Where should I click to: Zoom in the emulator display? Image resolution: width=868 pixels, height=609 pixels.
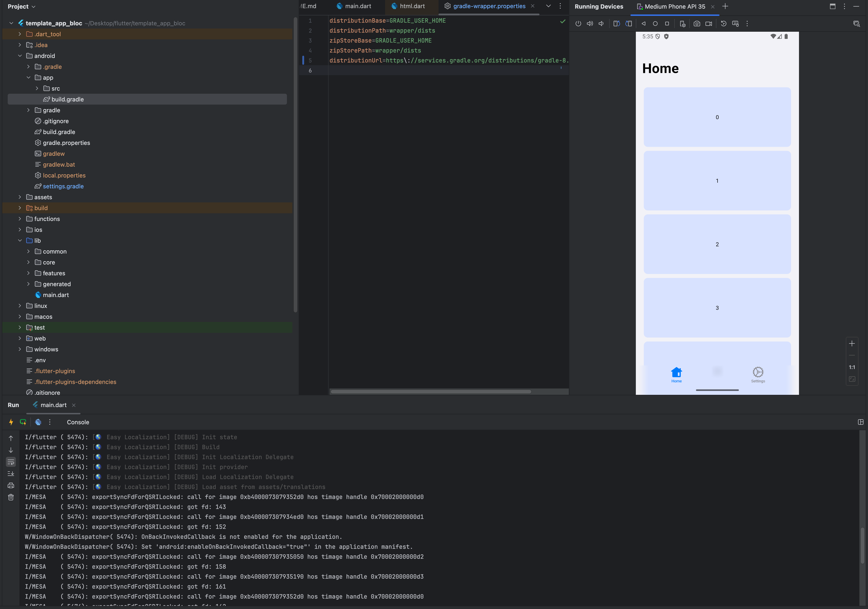(852, 343)
